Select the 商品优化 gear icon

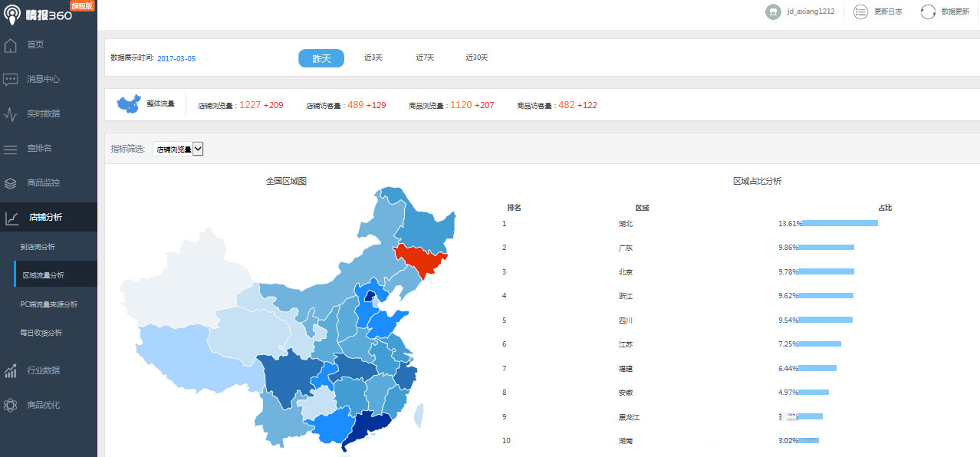point(11,405)
